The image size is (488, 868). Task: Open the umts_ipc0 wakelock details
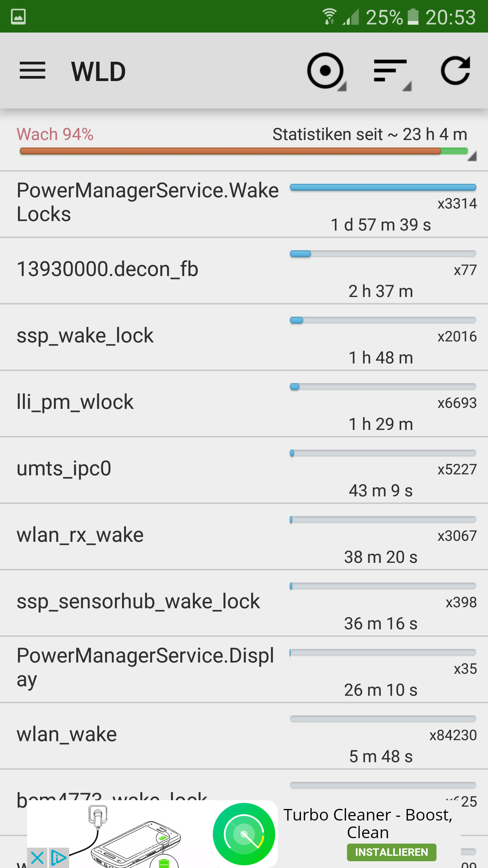click(x=244, y=469)
